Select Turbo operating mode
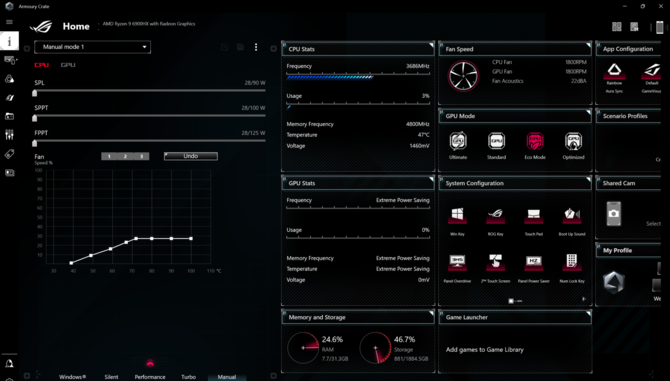 (188, 377)
